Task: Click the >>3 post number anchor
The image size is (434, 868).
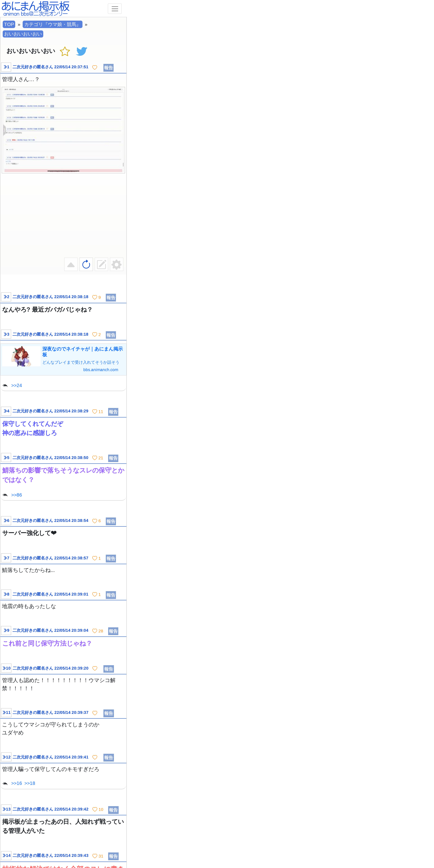Action: point(6,334)
